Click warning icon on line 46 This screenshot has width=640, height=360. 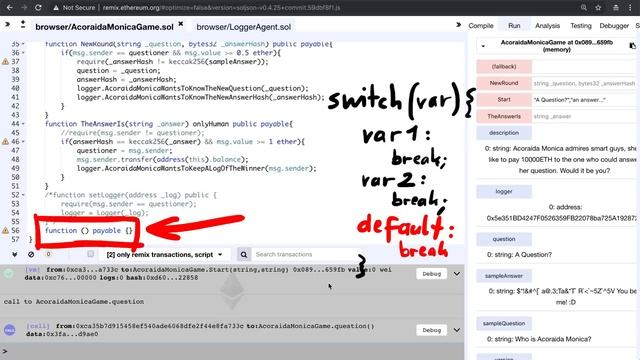pyautogui.click(x=5, y=142)
